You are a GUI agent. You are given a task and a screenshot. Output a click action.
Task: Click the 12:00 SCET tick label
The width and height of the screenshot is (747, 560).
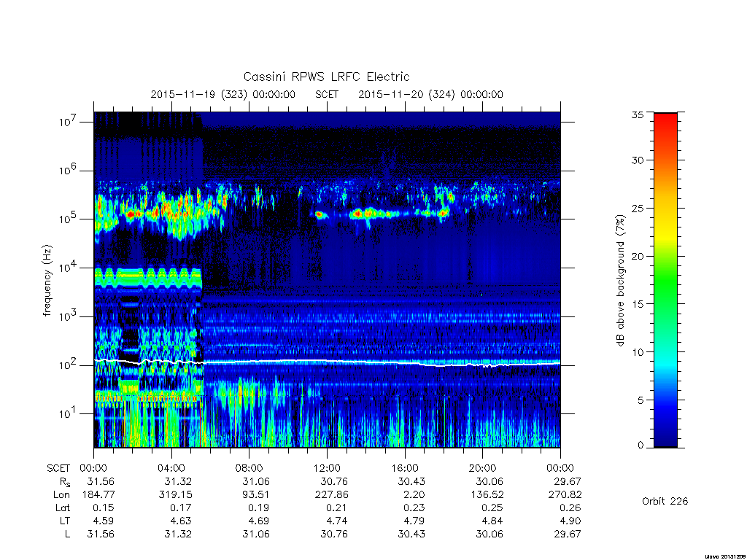[327, 468]
